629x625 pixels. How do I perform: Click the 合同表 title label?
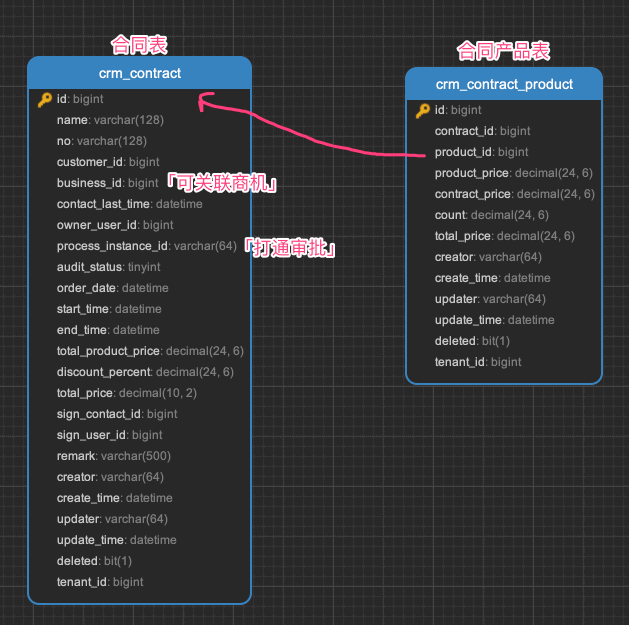139,44
